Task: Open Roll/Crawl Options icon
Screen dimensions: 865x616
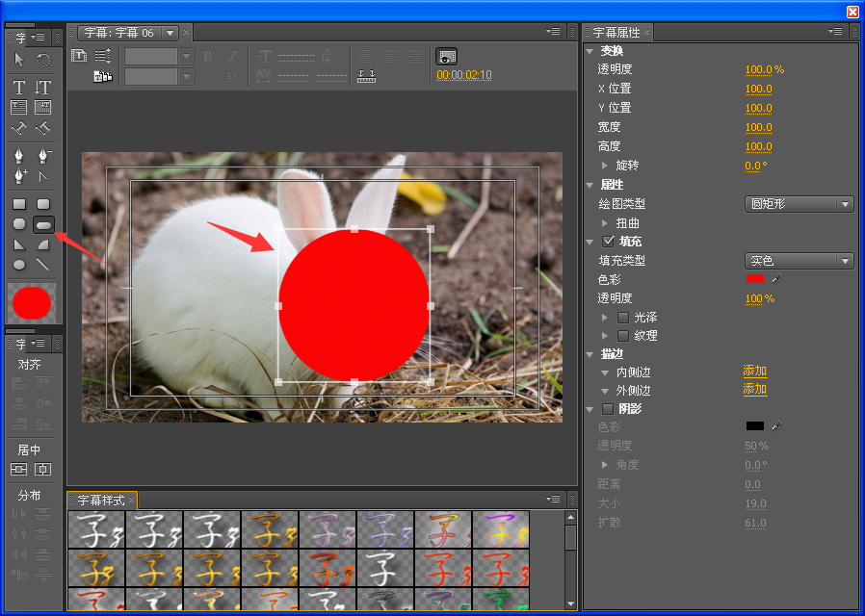Action: (103, 56)
